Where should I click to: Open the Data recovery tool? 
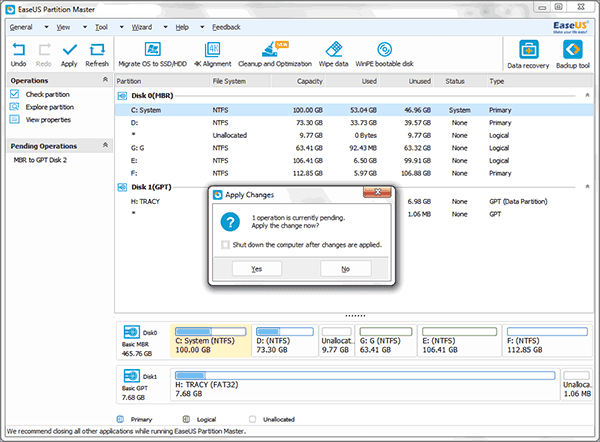[528, 49]
